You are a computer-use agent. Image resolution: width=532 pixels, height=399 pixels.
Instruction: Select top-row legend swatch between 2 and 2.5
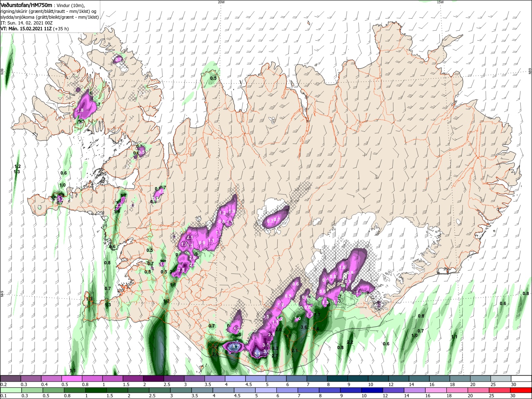(x=153, y=379)
